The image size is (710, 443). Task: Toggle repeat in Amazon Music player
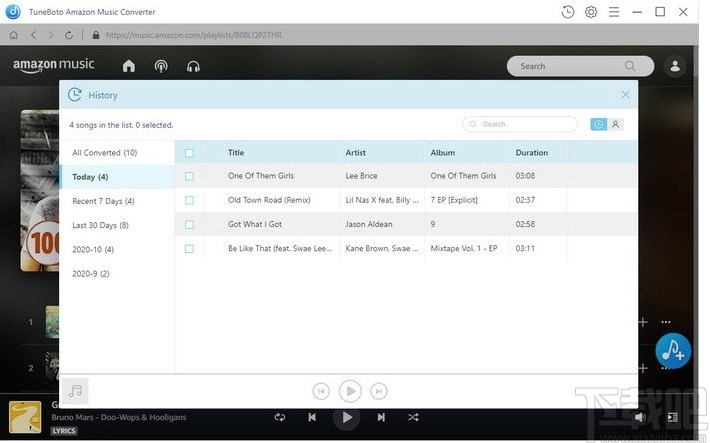(279, 417)
